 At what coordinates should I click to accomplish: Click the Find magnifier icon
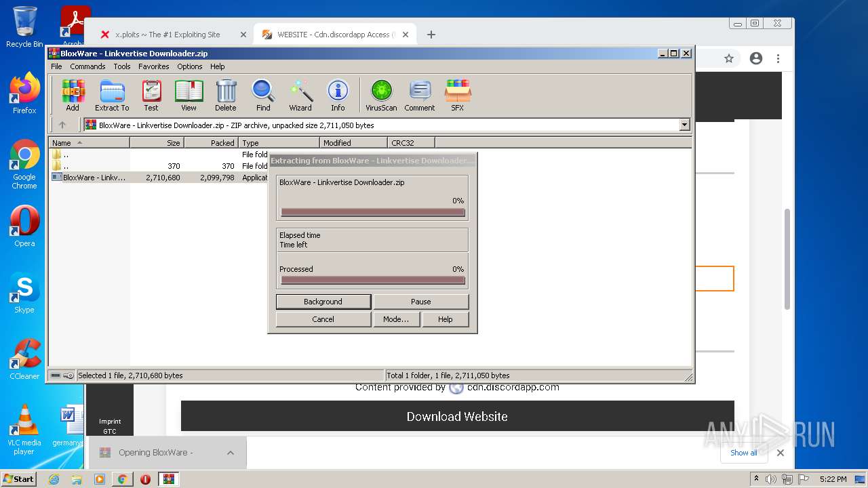263,95
